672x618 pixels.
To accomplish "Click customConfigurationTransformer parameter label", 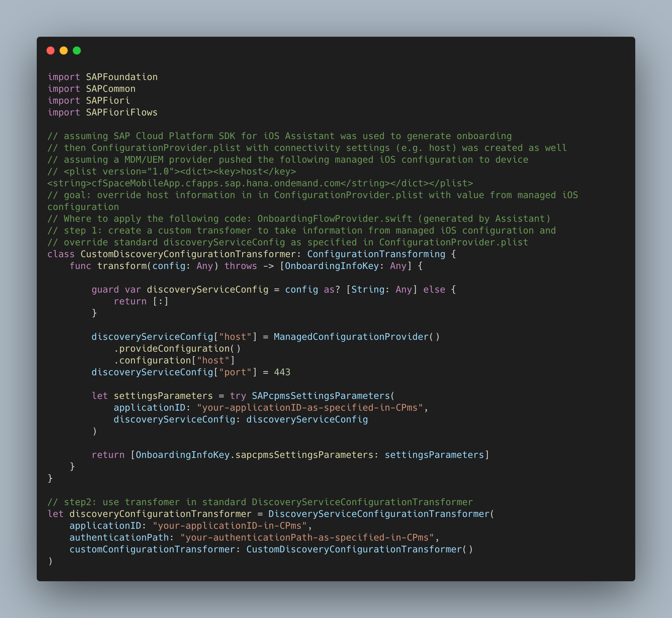I will coord(152,549).
